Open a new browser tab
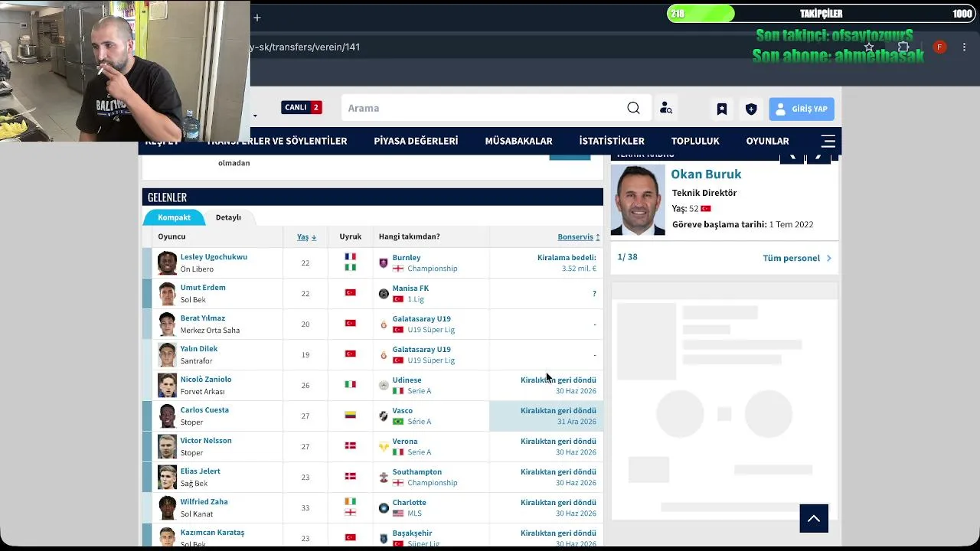This screenshot has width=980, height=551. point(257,17)
